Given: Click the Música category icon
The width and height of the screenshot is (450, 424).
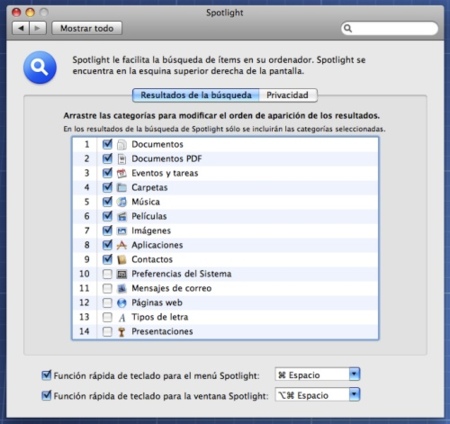Looking at the screenshot, I should click(122, 202).
